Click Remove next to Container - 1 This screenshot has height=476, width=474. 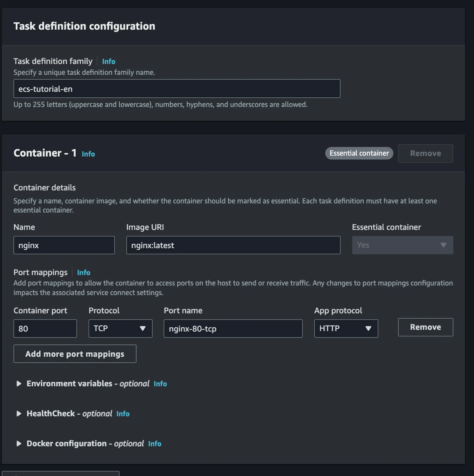[425, 153]
